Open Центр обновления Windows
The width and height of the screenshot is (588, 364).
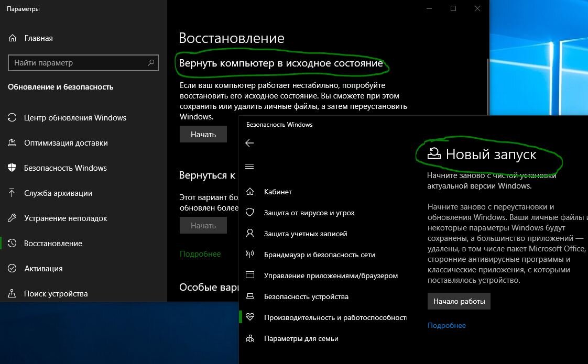[75, 118]
